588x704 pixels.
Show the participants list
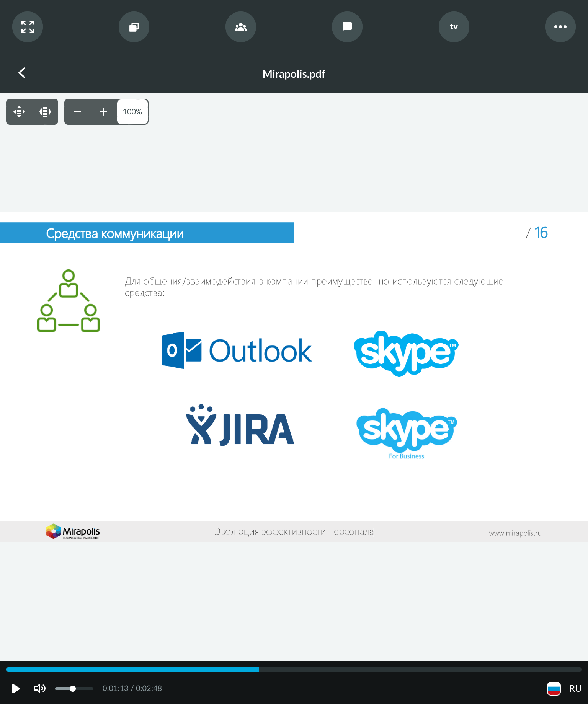coord(241,27)
